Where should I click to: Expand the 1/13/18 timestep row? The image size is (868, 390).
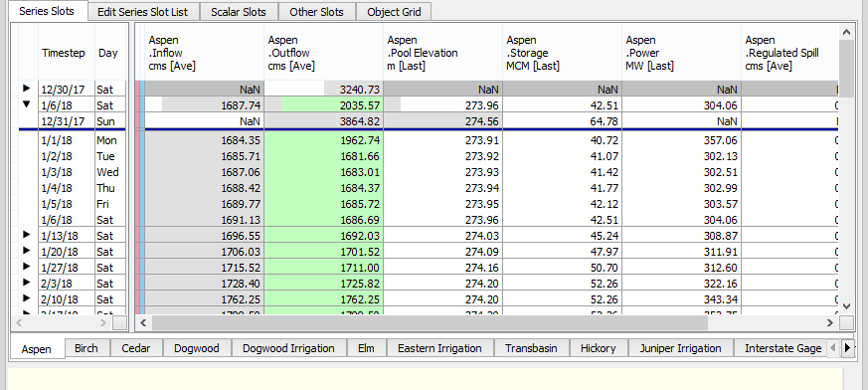26,235
